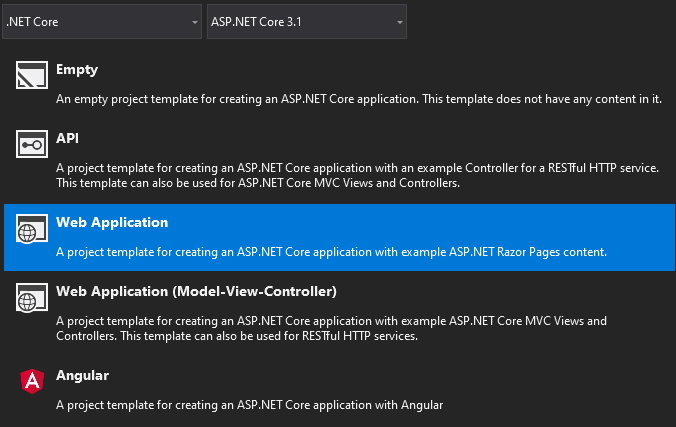Select the Web Application template title

[x=112, y=223]
